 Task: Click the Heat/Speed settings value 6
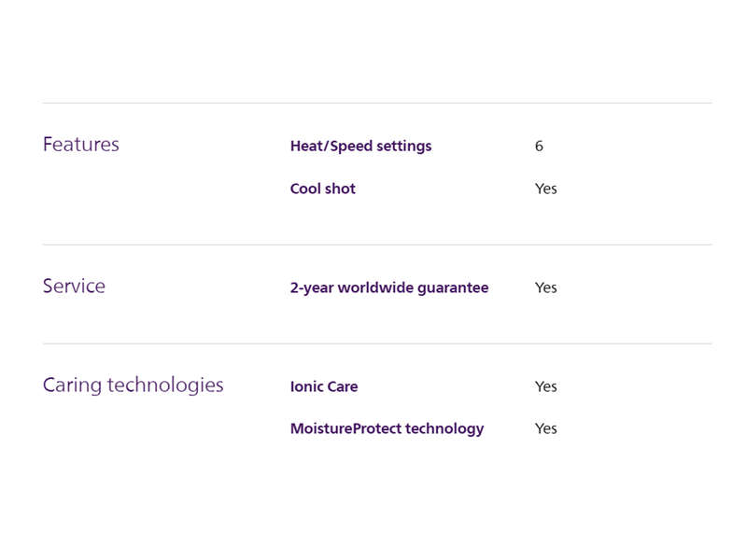click(539, 146)
